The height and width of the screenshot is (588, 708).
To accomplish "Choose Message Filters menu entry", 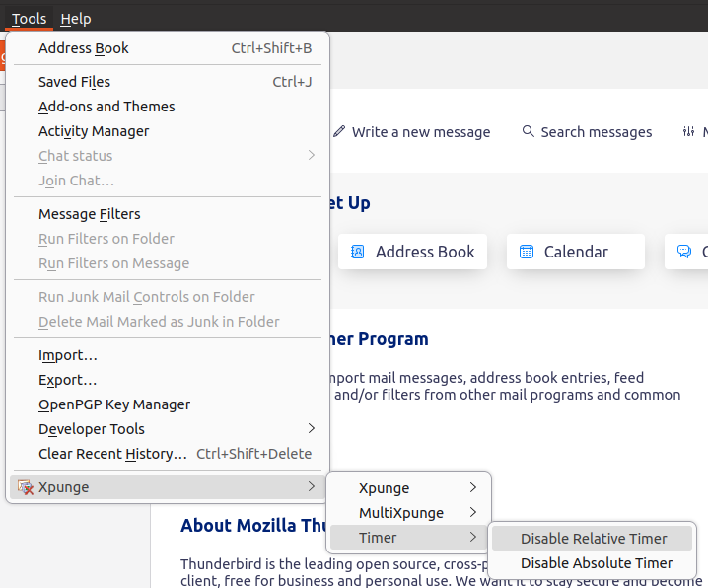I will coord(168,214).
